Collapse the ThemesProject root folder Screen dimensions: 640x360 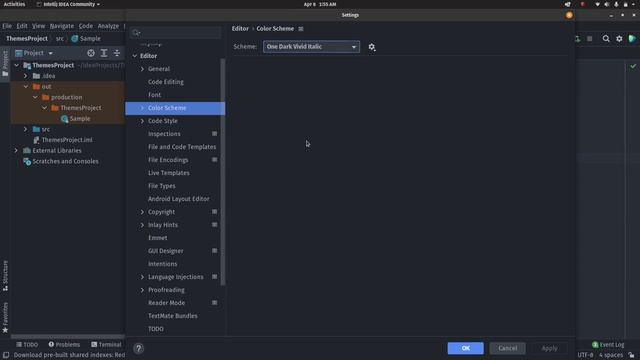tap(16, 65)
